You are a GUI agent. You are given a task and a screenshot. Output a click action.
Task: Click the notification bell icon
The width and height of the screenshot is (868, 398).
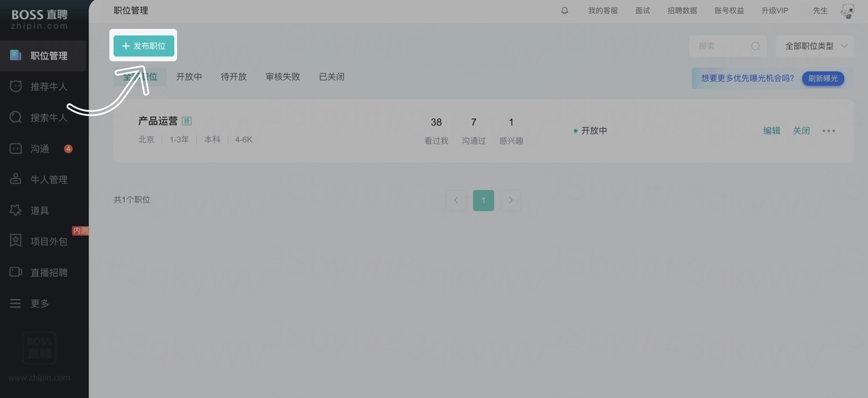click(x=564, y=10)
